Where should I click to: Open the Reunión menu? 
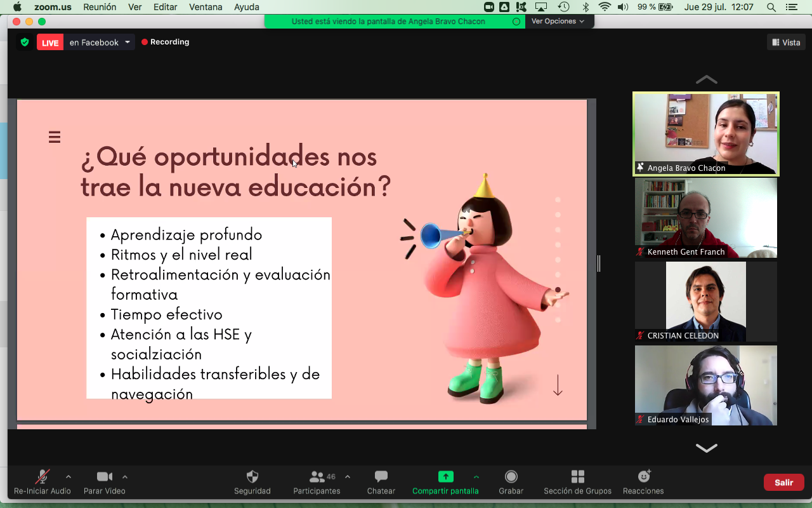click(100, 7)
